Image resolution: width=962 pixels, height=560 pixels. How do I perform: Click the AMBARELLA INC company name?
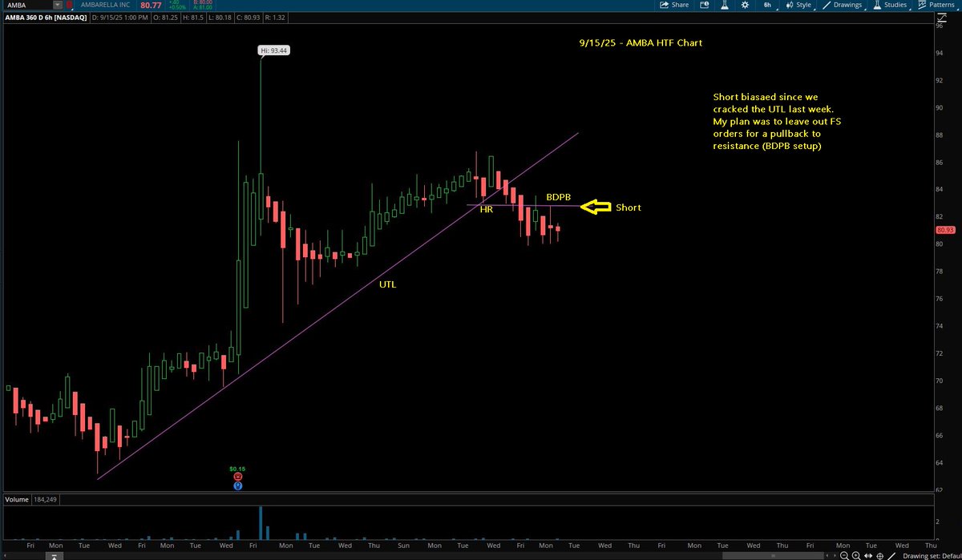pos(105,5)
